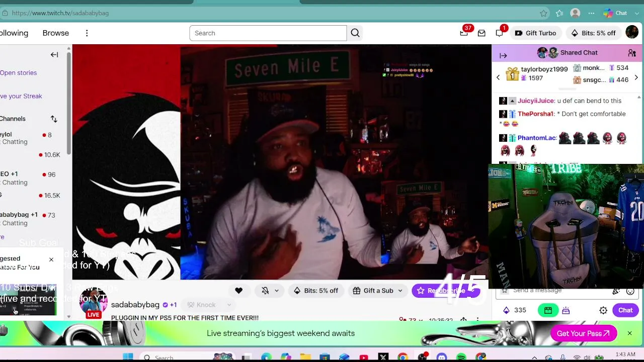
Task: Favorite this page with the address bar star
Action: point(543,13)
